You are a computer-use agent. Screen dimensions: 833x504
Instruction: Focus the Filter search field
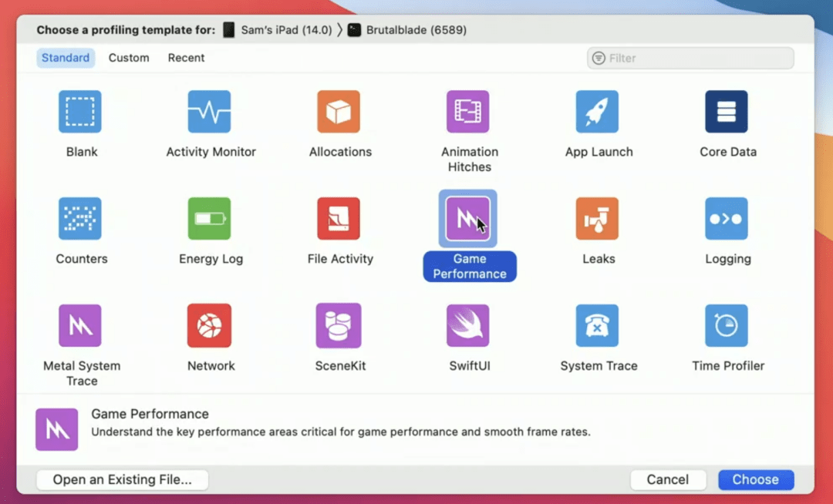pyautogui.click(x=690, y=58)
